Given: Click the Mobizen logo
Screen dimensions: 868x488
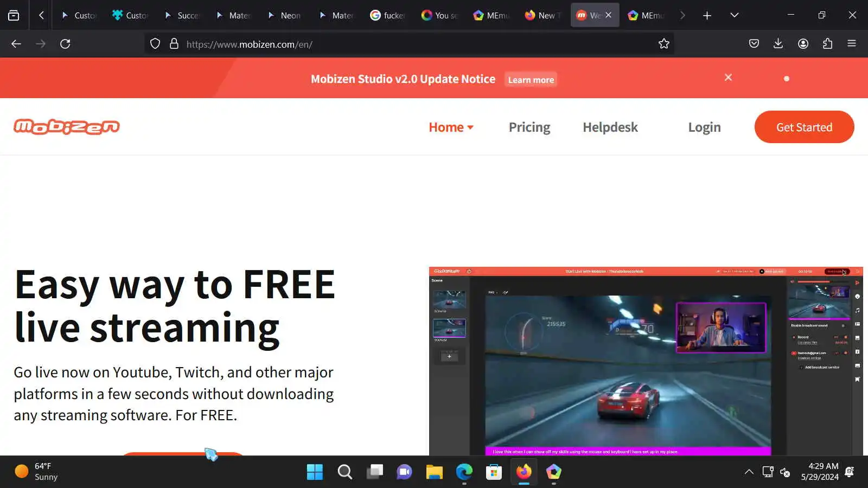Looking at the screenshot, I should [x=67, y=127].
